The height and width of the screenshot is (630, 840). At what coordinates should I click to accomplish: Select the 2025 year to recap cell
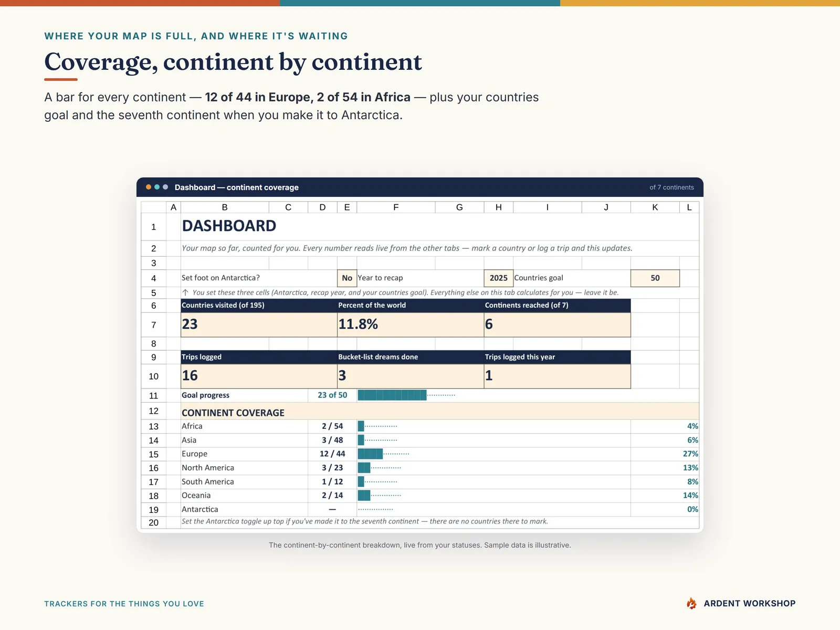click(499, 278)
